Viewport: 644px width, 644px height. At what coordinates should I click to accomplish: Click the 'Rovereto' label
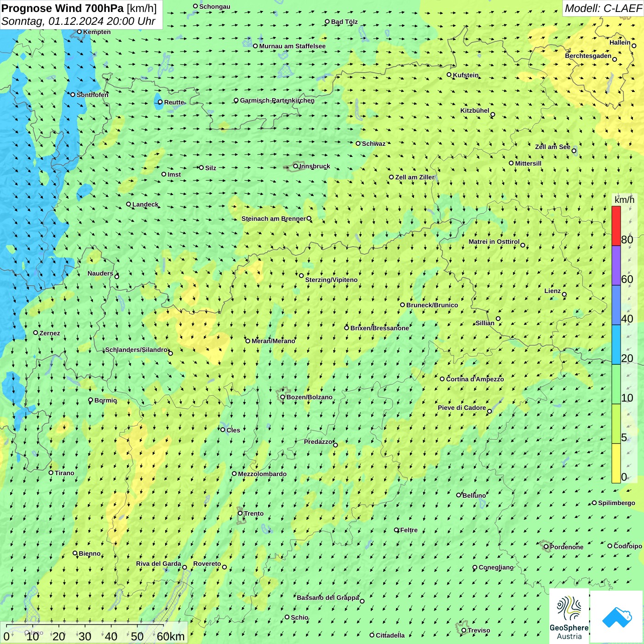(x=207, y=563)
